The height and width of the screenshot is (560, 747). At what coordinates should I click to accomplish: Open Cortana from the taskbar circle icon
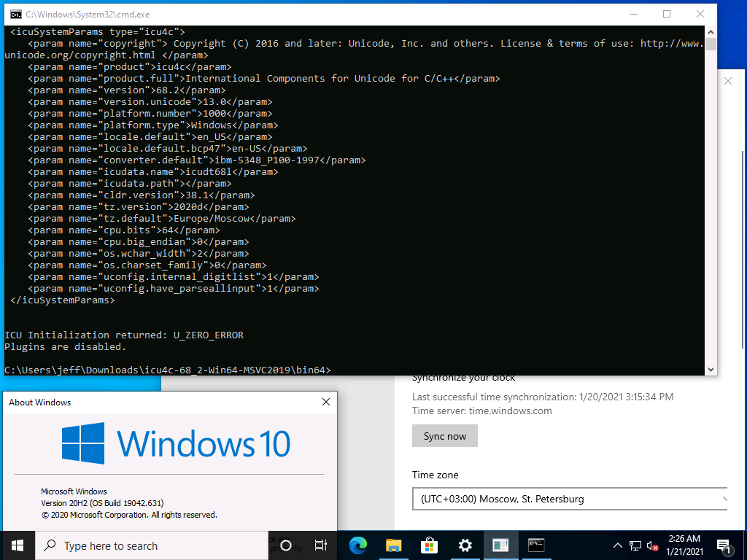pos(286,545)
